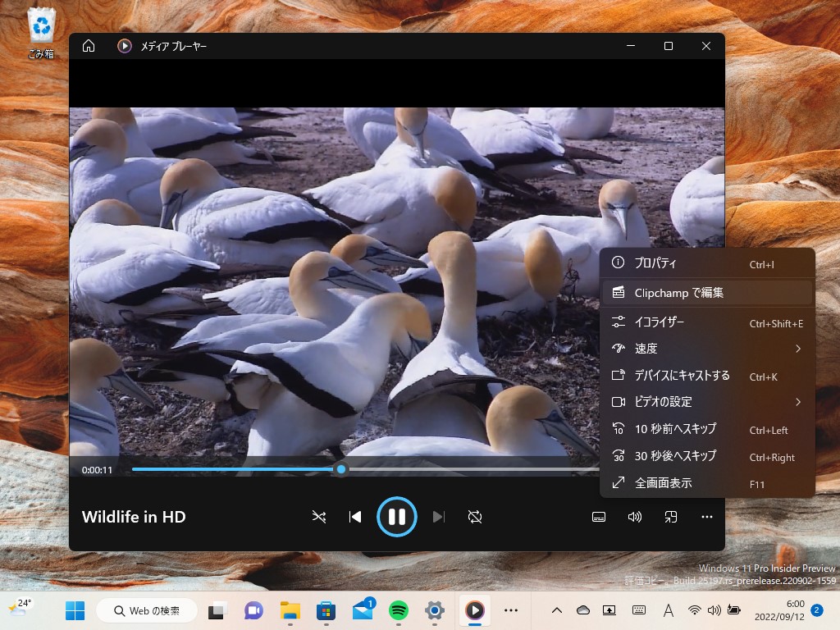The image size is (840, 630).
Task: Show taskbar overflow apps ellipsis
Action: [511, 610]
